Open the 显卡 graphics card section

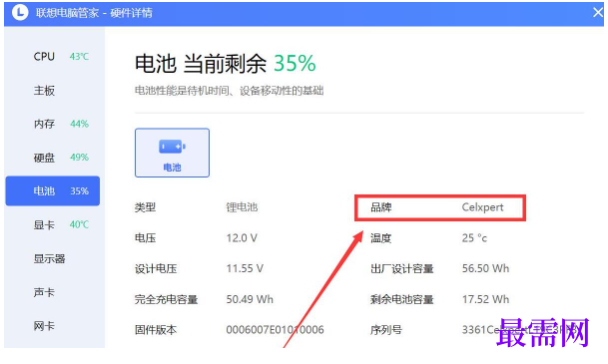coord(52,224)
